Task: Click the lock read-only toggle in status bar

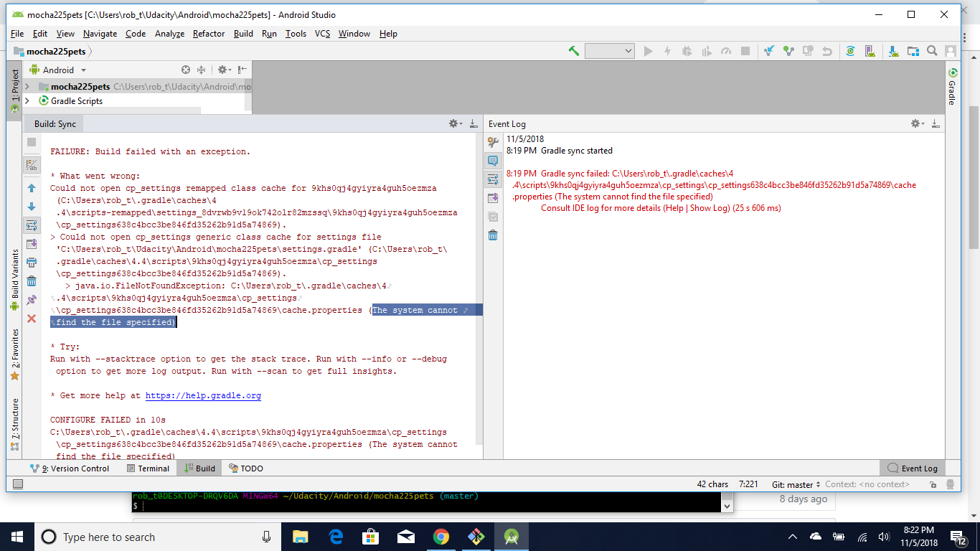Action: [x=932, y=484]
